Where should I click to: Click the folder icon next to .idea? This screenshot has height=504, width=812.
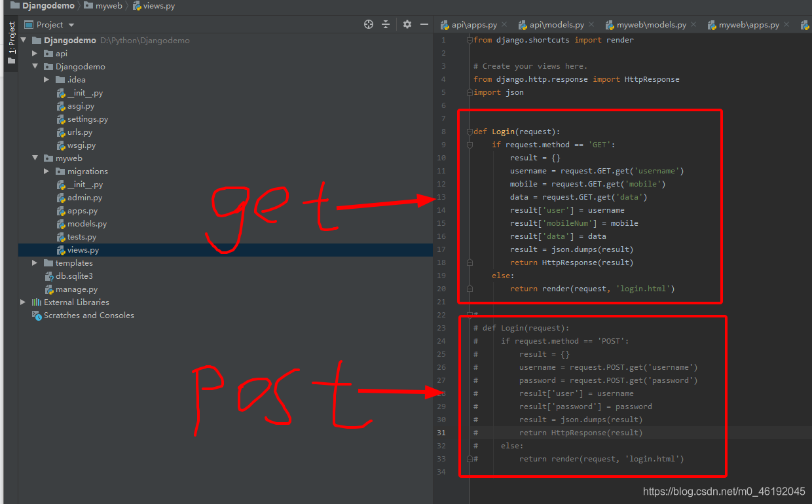coord(60,80)
